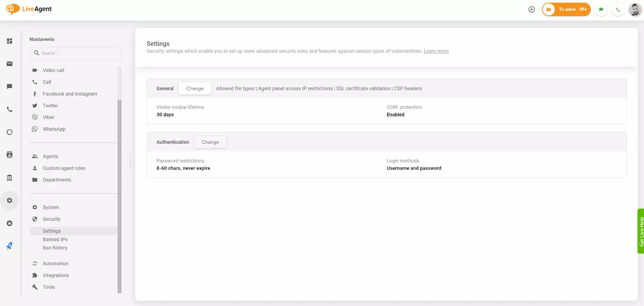Open the Calls phone icon in sidebar

(10, 110)
